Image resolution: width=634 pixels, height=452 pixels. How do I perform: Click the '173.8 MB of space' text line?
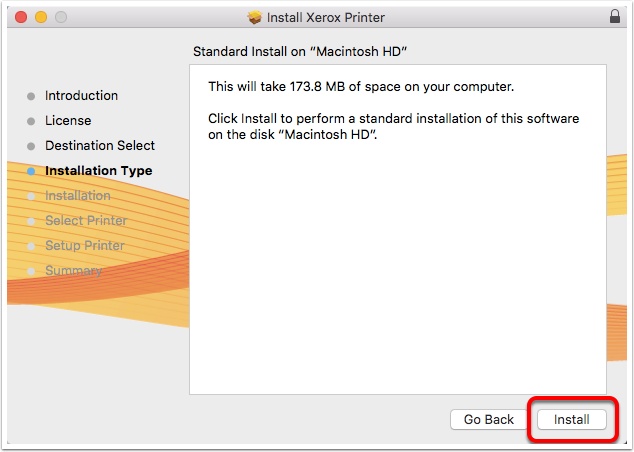click(361, 87)
